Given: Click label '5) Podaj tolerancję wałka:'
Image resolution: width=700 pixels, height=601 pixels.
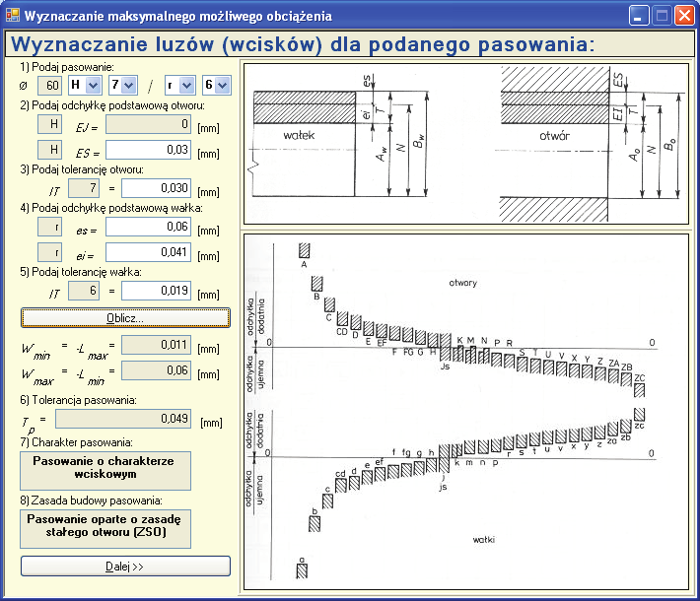Looking at the screenshot, I should [x=81, y=272].
